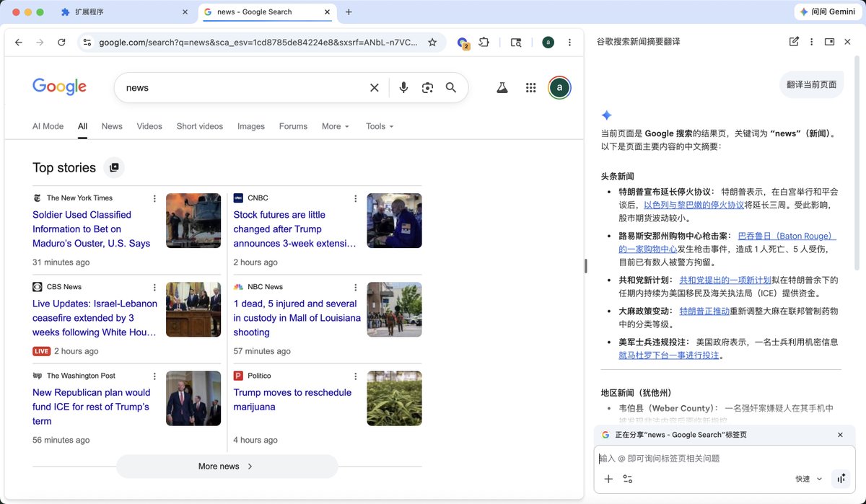The height and width of the screenshot is (504, 866).
Task: Open Trump moves to reschedule marijuana story
Action: (292, 399)
